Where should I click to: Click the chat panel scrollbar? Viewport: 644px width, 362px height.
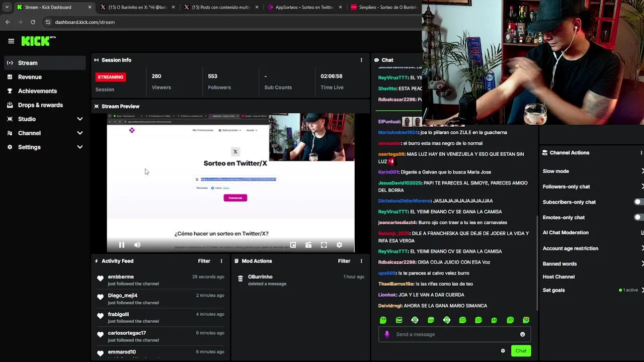coord(537,262)
